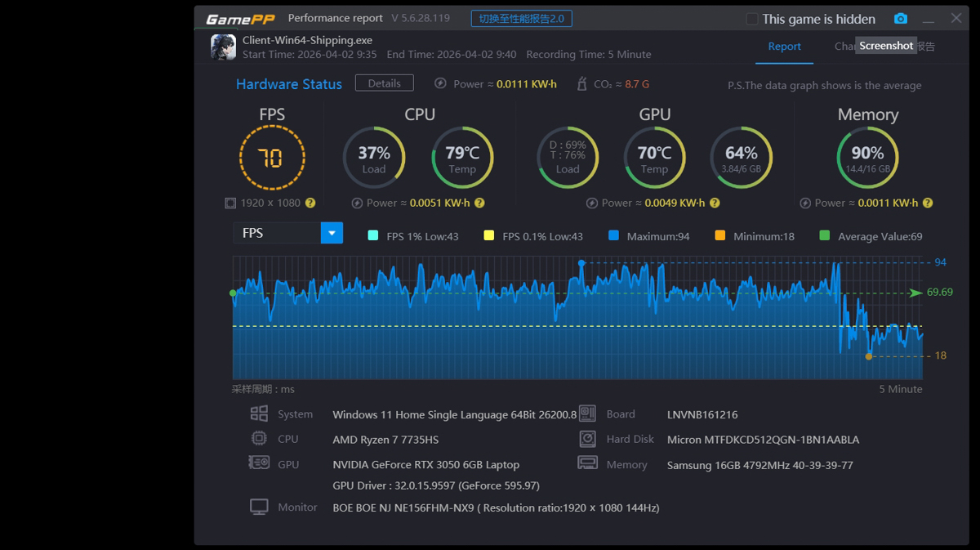
Task: Toggle the FPS 1% Low legend series
Action: point(373,236)
